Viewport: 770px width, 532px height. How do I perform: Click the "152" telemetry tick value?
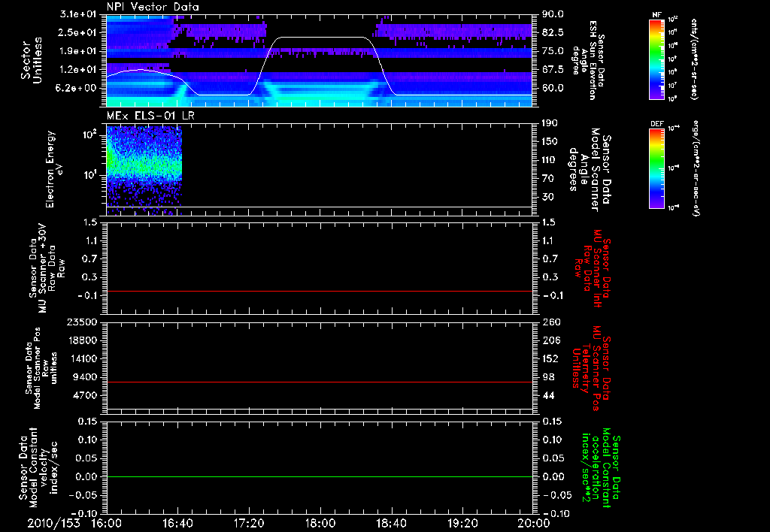(550, 358)
